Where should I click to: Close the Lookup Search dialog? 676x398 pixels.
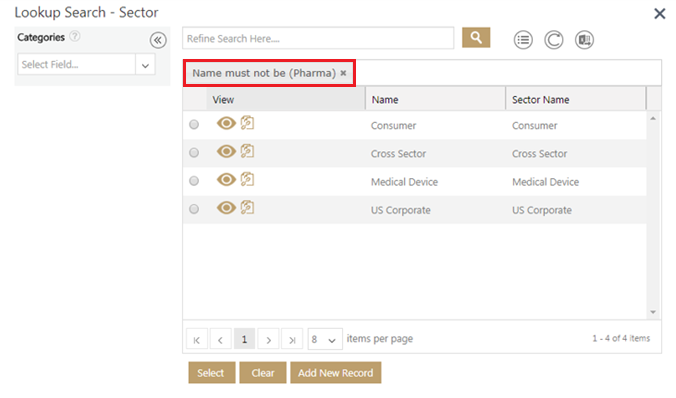[660, 13]
